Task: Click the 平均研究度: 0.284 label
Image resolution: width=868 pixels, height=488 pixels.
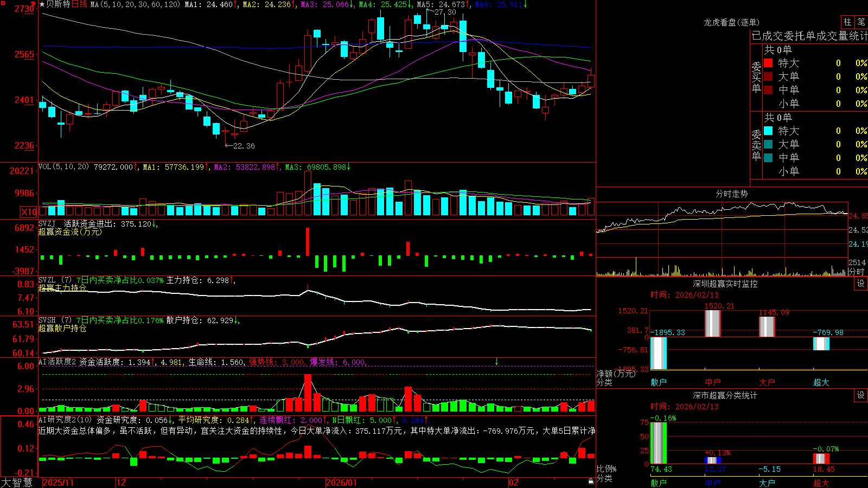Action: click(x=215, y=420)
